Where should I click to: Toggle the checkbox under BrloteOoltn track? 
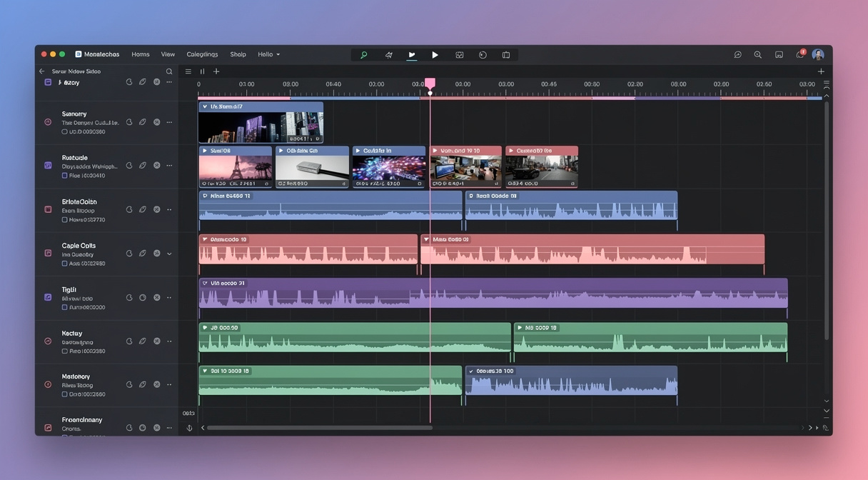pos(64,219)
